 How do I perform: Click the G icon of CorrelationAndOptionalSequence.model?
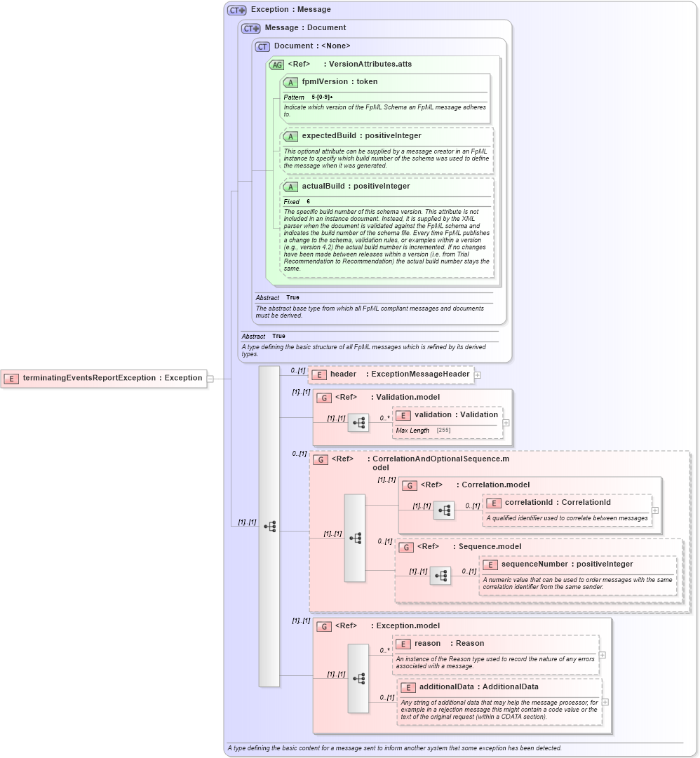coord(321,459)
